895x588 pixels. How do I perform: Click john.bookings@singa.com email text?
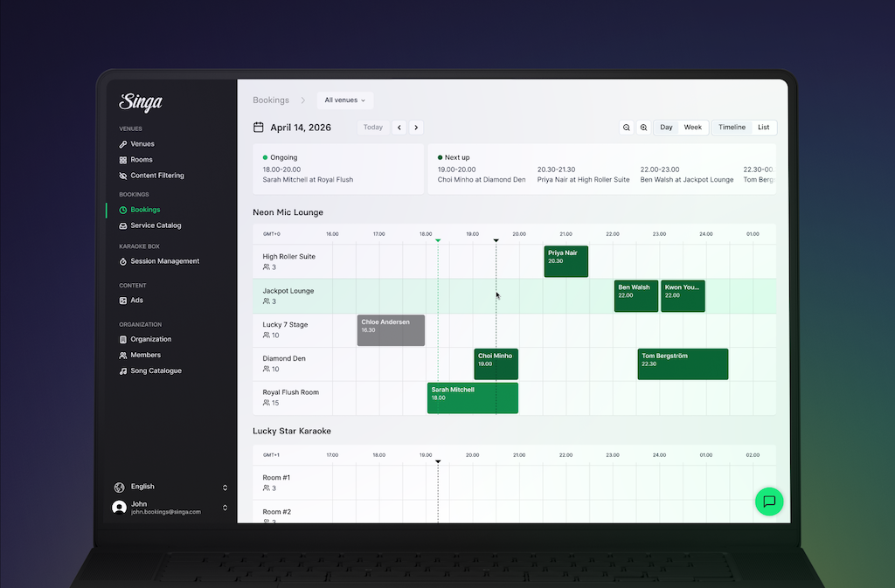click(x=166, y=512)
